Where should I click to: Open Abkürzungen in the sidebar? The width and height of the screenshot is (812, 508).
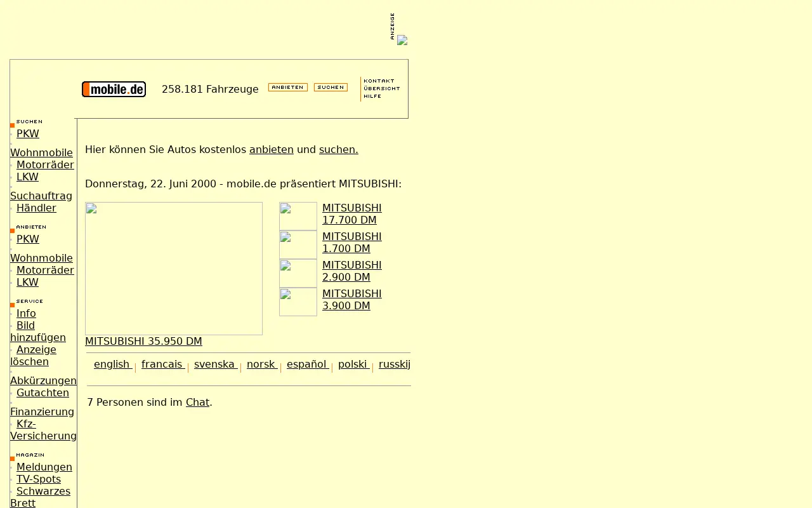[x=43, y=381]
